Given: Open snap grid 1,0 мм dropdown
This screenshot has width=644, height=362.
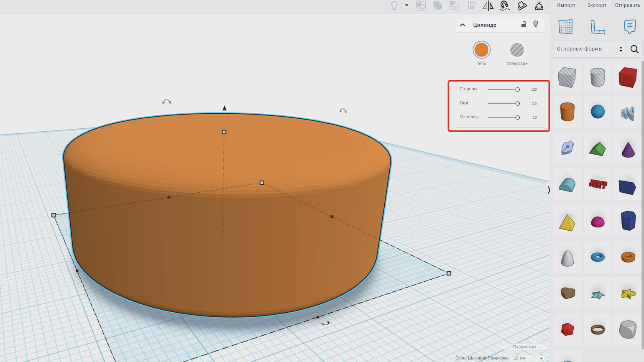Looking at the screenshot, I should coord(527,358).
